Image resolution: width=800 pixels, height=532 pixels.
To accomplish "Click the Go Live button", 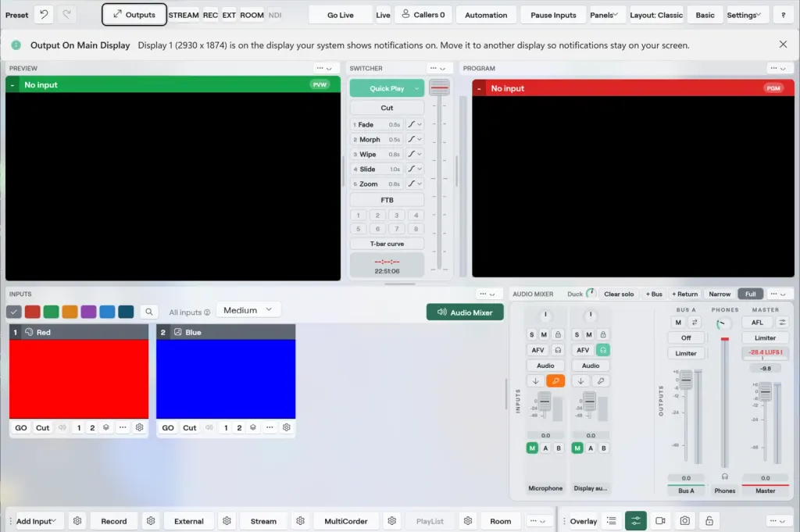I will pos(341,15).
